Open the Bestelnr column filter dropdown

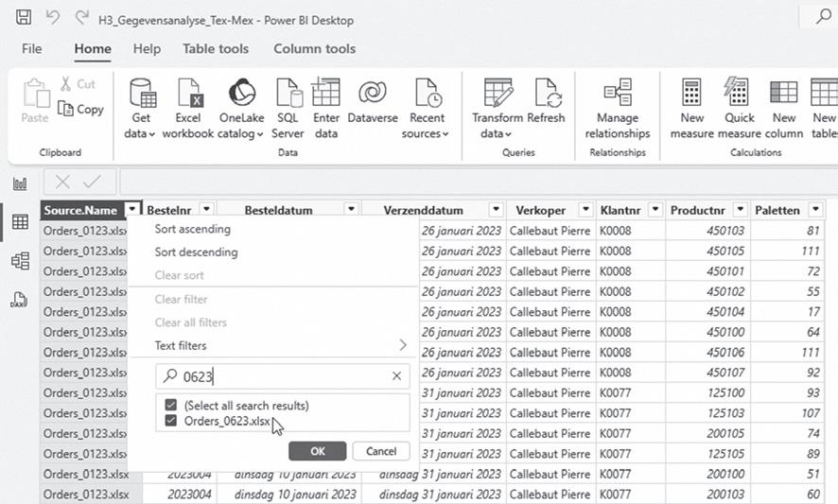207,209
